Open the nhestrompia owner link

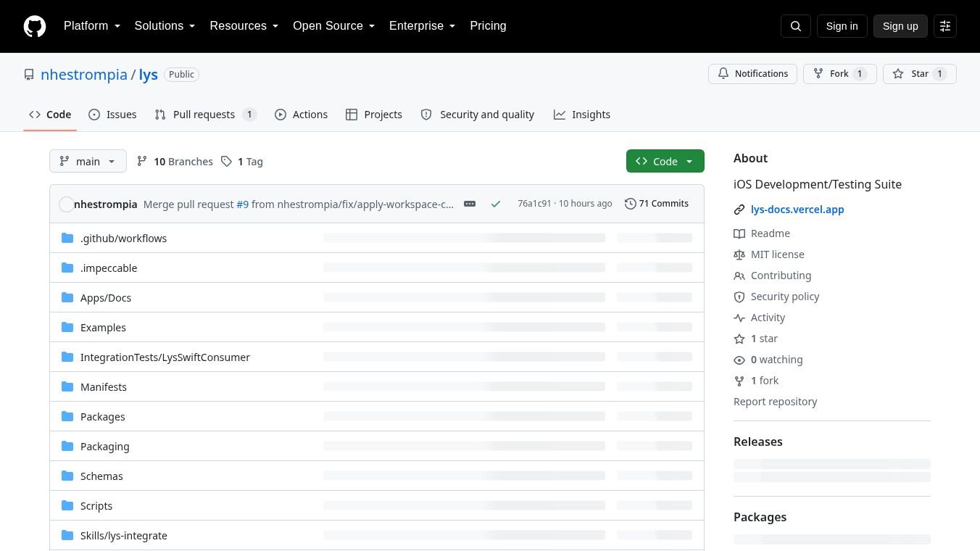pyautogui.click(x=84, y=75)
